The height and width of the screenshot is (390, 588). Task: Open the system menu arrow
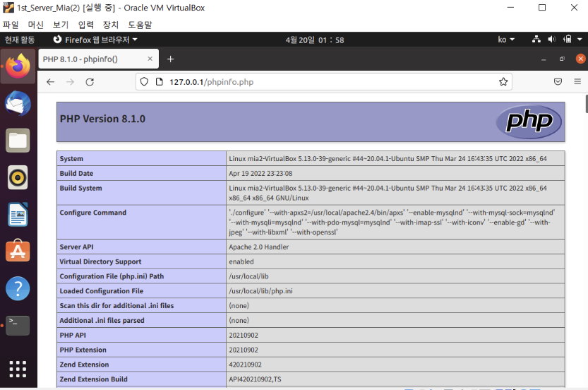pyautogui.click(x=580, y=40)
